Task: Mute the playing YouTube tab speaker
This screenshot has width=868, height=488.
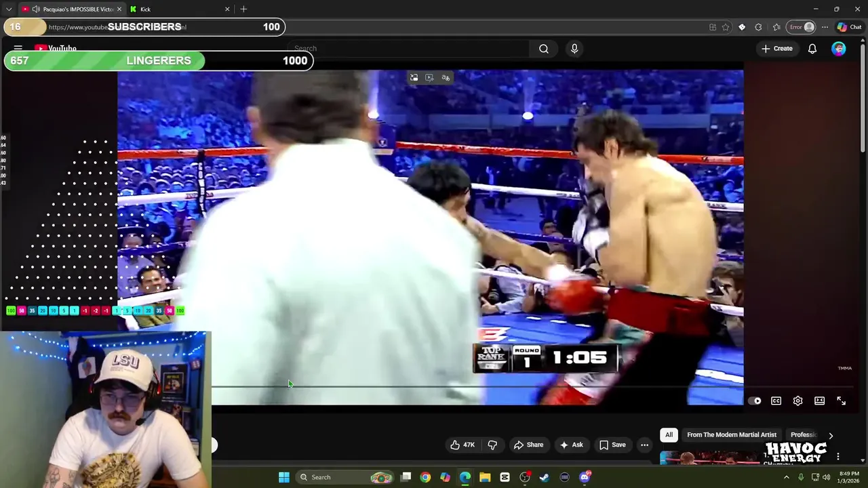Action: point(35,9)
